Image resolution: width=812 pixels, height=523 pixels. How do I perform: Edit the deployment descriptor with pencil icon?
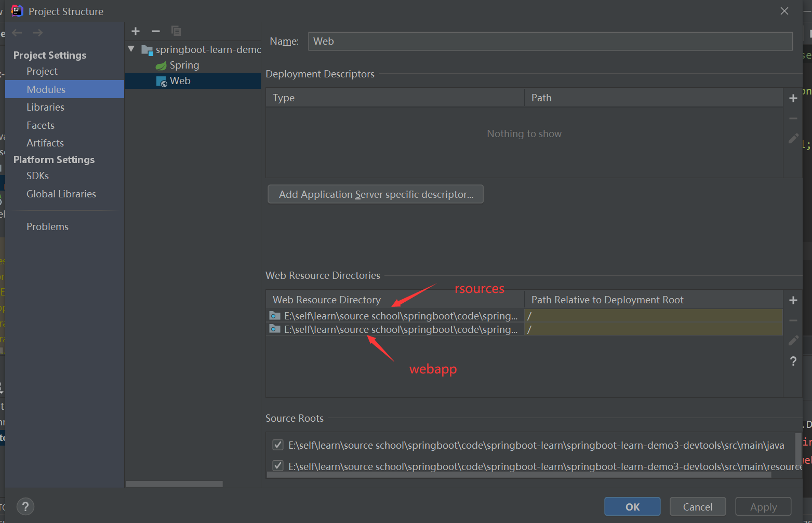pyautogui.click(x=793, y=138)
